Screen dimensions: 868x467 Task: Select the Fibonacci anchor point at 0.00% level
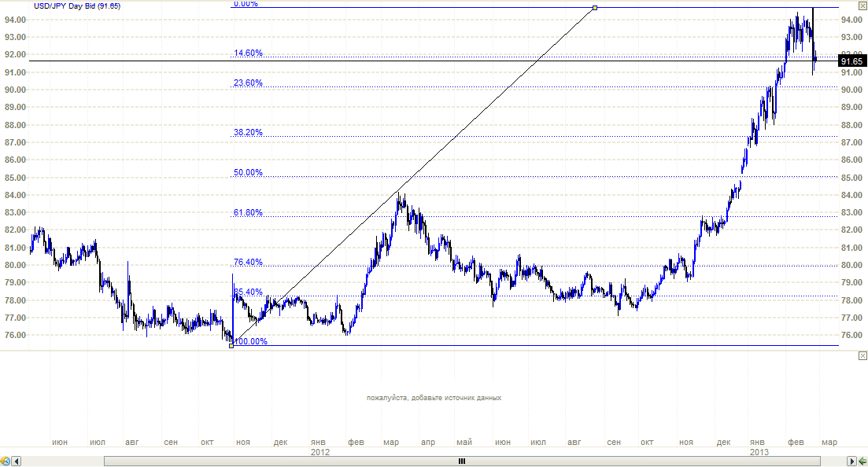(x=595, y=8)
